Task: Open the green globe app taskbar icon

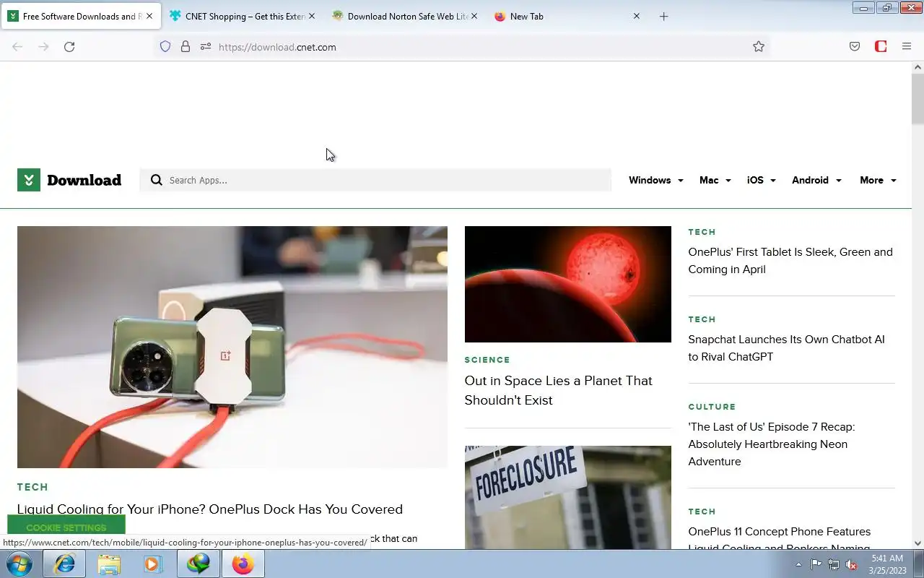Action: pos(199,564)
